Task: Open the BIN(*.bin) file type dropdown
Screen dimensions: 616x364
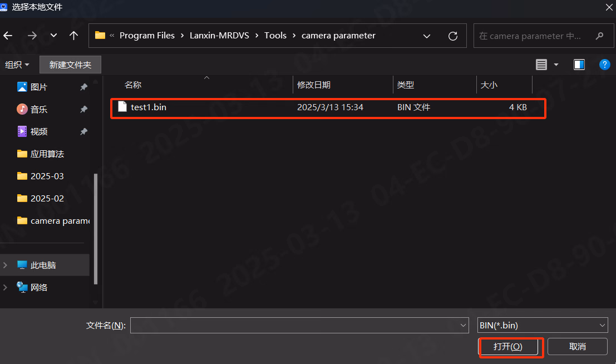Action: coord(543,326)
